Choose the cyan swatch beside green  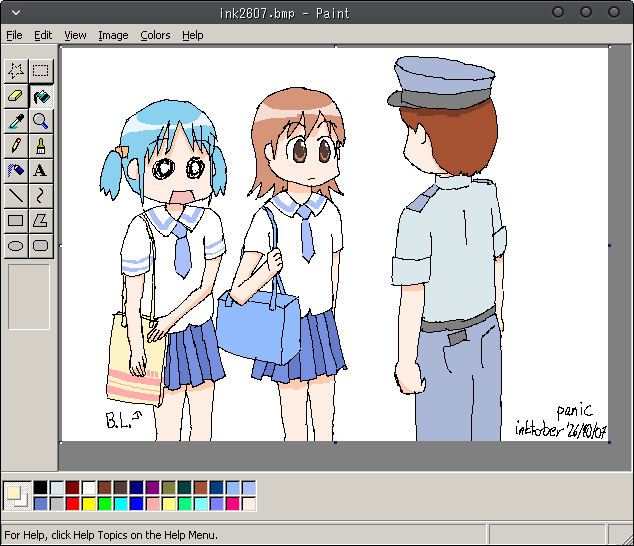pyautogui.click(x=120, y=504)
